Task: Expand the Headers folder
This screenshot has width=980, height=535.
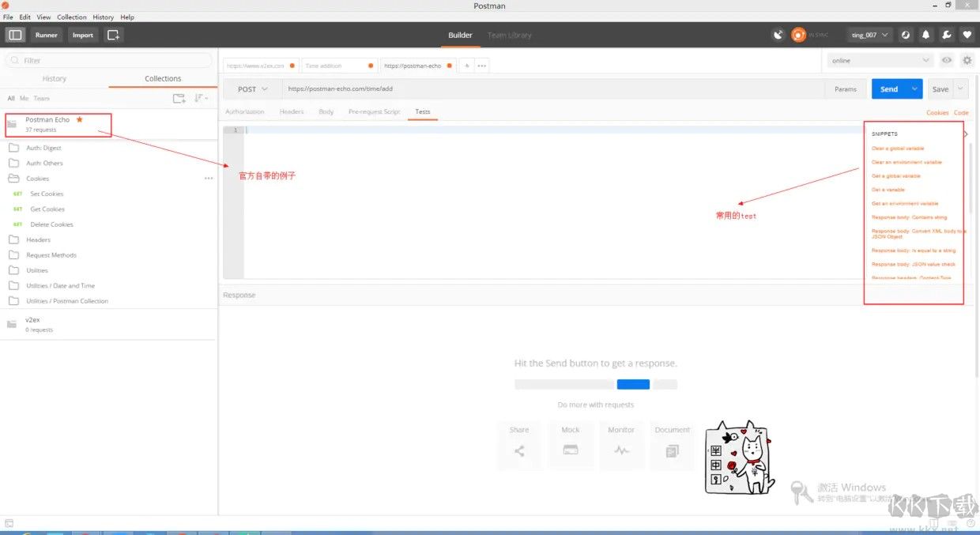Action: pos(38,239)
